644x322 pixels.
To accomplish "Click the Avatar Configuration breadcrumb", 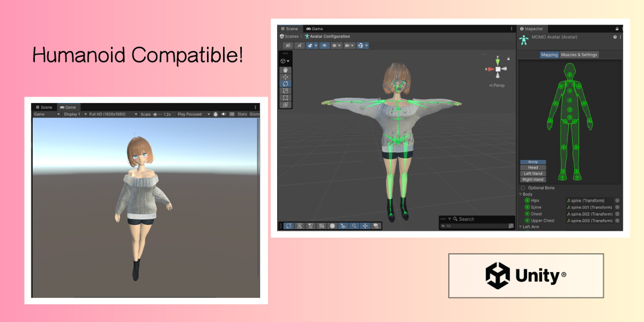I will point(327,37).
